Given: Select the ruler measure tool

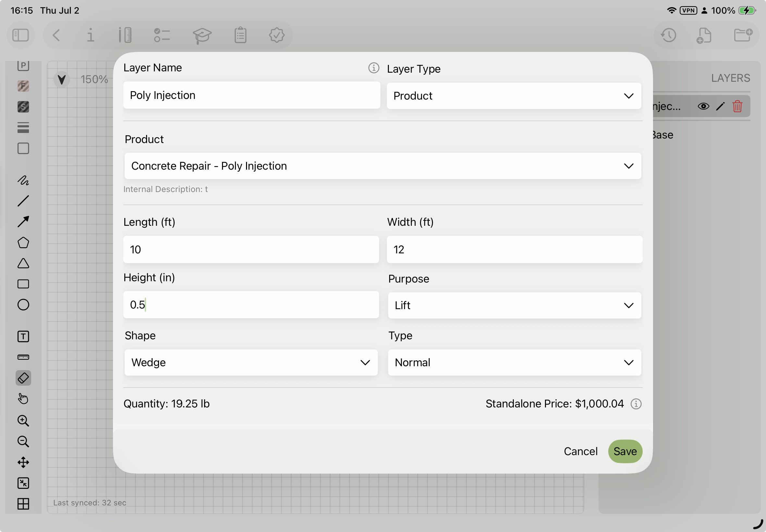Looking at the screenshot, I should 23,357.
